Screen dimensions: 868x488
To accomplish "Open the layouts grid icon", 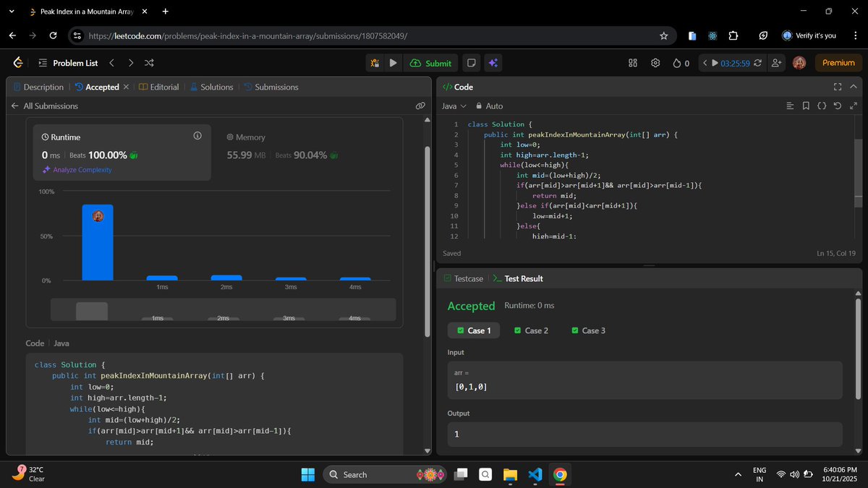I will point(632,63).
